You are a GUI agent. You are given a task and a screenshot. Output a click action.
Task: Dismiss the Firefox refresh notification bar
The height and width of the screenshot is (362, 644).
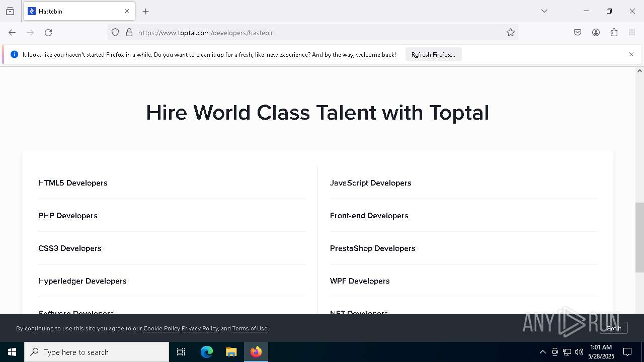(x=631, y=54)
